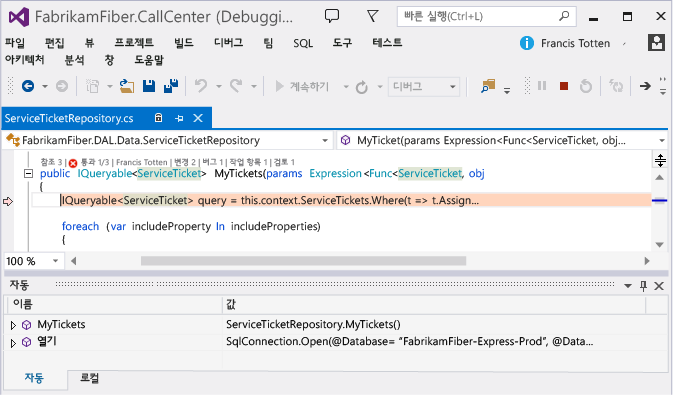673x395 pixels.
Task: Click the Visual Studio logo icon
Action: [19, 17]
